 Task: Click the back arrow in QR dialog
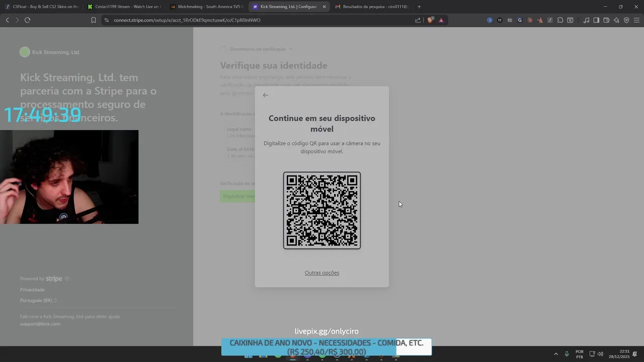[266, 95]
